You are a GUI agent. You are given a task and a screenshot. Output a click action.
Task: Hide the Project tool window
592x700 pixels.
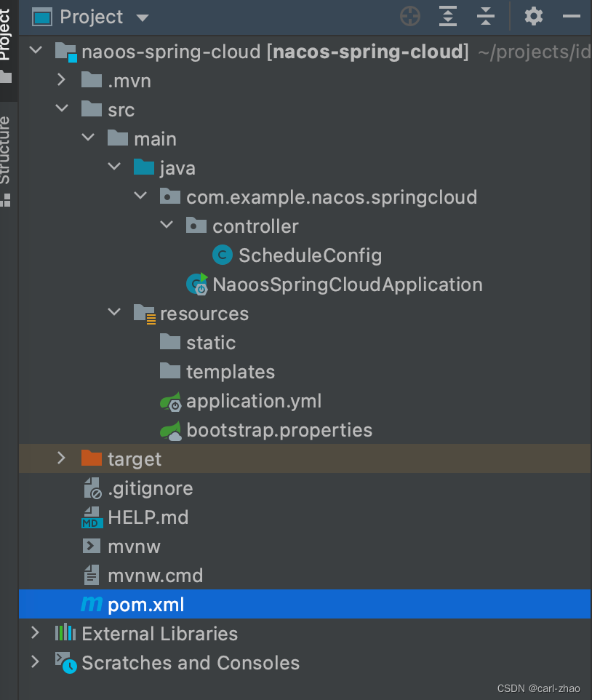[x=572, y=16]
